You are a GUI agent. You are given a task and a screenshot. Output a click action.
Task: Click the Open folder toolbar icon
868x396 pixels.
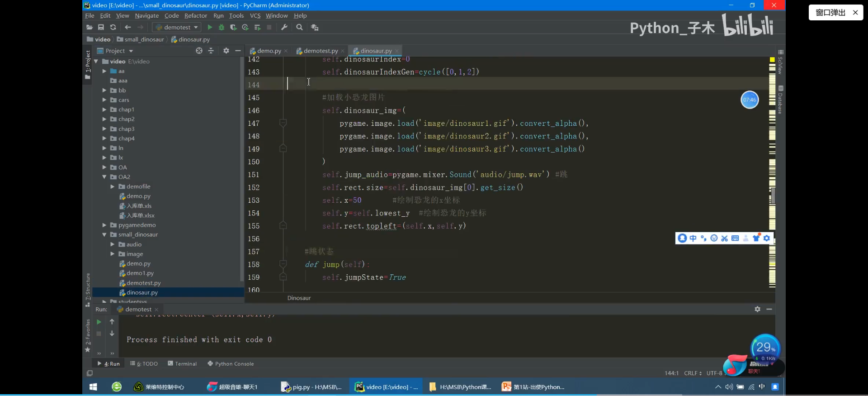(x=90, y=27)
